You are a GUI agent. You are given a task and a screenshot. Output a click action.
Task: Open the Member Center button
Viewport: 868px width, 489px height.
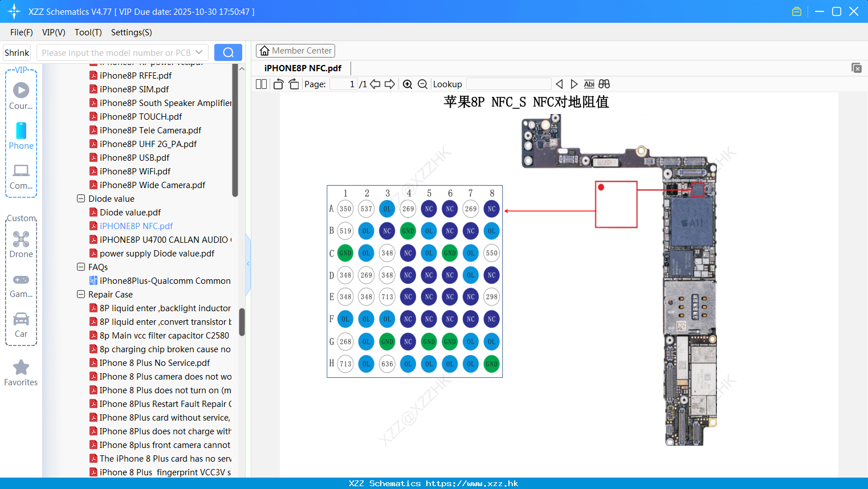295,51
